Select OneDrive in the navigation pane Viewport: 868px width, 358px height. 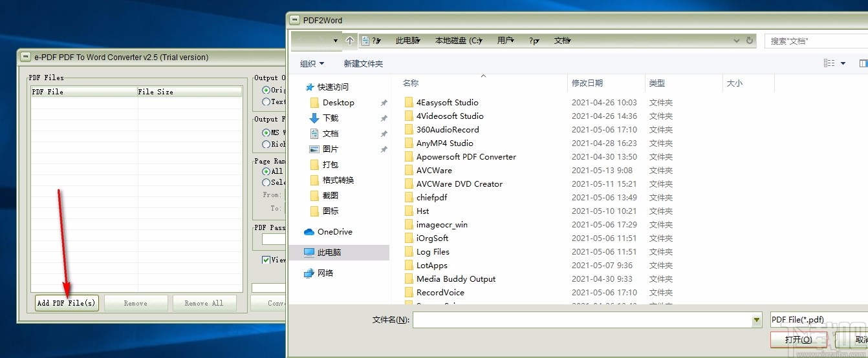(x=335, y=231)
